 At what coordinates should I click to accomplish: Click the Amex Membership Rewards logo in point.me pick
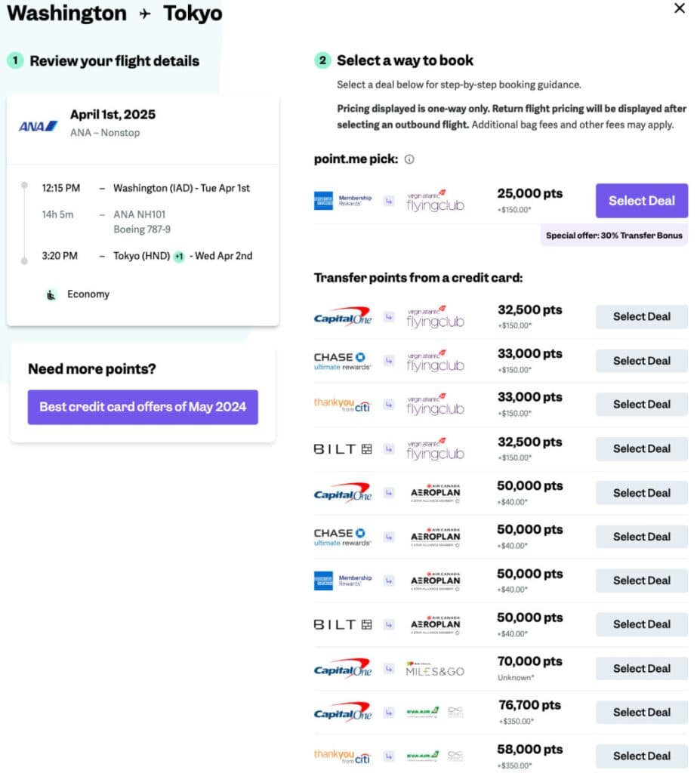(343, 201)
